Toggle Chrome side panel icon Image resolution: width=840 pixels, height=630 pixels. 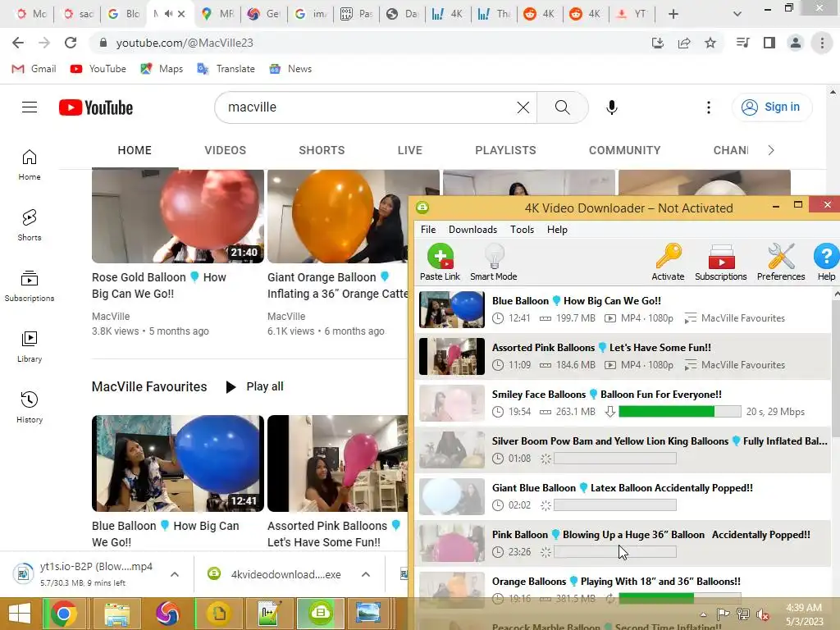[x=769, y=43]
